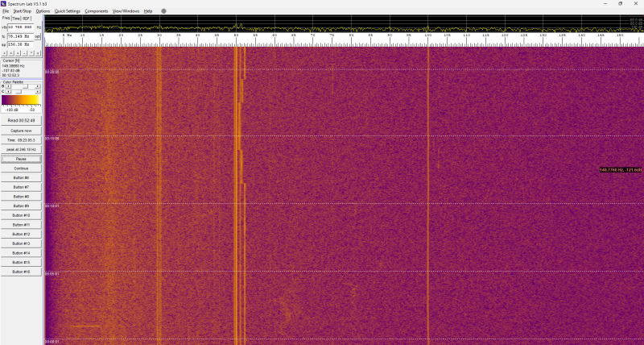This screenshot has height=345, width=644.
Task: Click the up-caret button under span field
Action: coord(31,53)
